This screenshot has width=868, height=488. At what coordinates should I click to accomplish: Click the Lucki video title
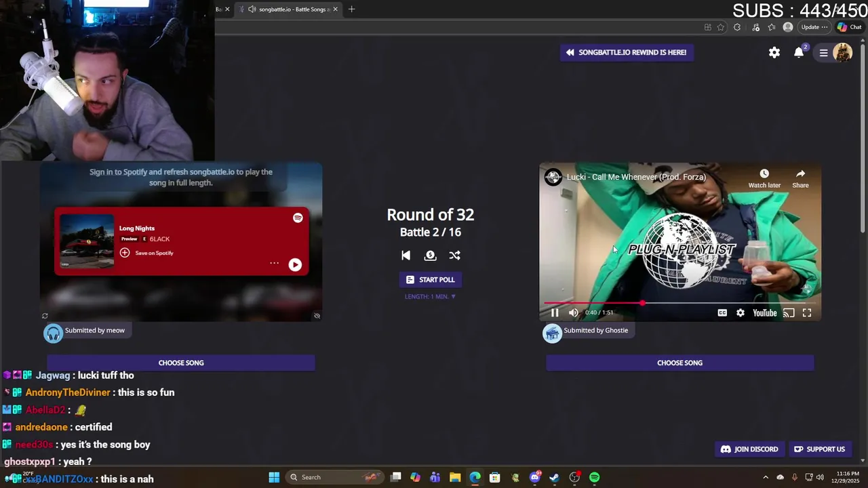(636, 177)
